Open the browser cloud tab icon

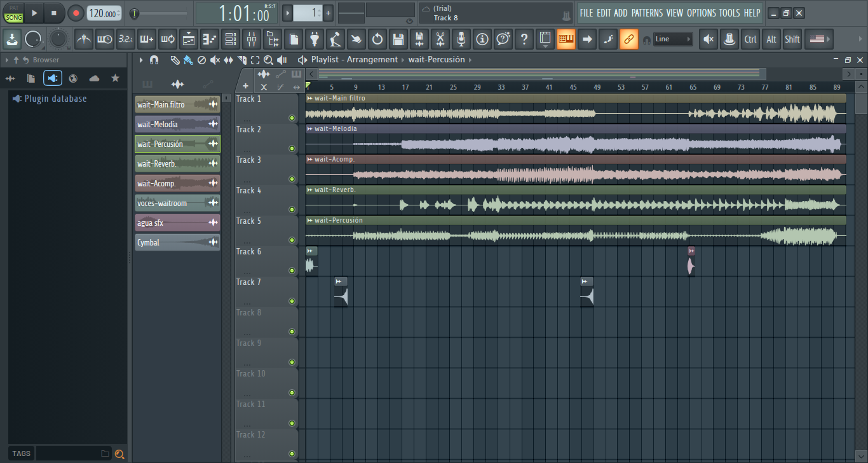tap(95, 78)
